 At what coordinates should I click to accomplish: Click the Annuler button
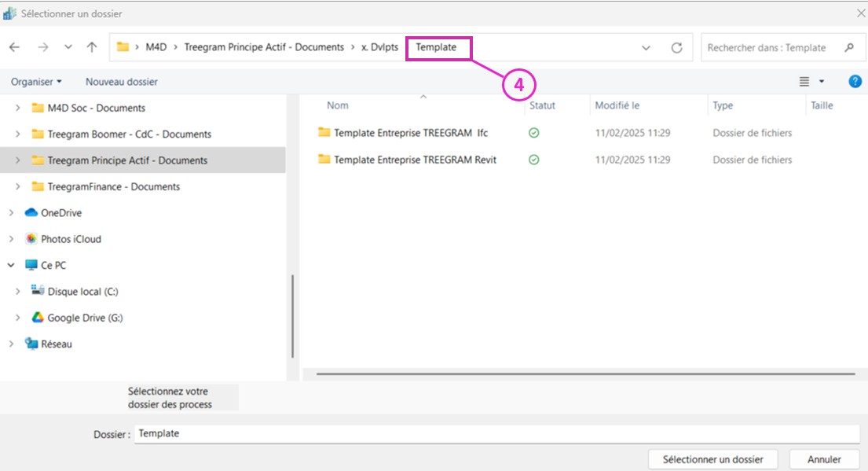(x=824, y=459)
